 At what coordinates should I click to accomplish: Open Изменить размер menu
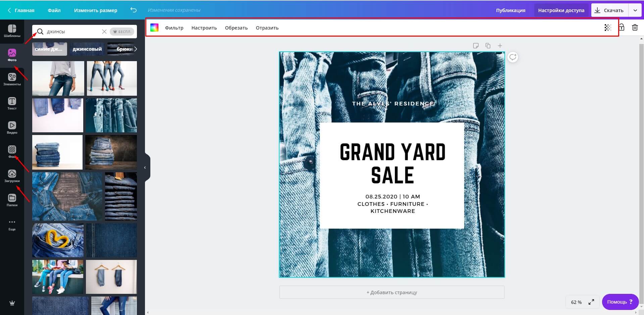tap(96, 10)
